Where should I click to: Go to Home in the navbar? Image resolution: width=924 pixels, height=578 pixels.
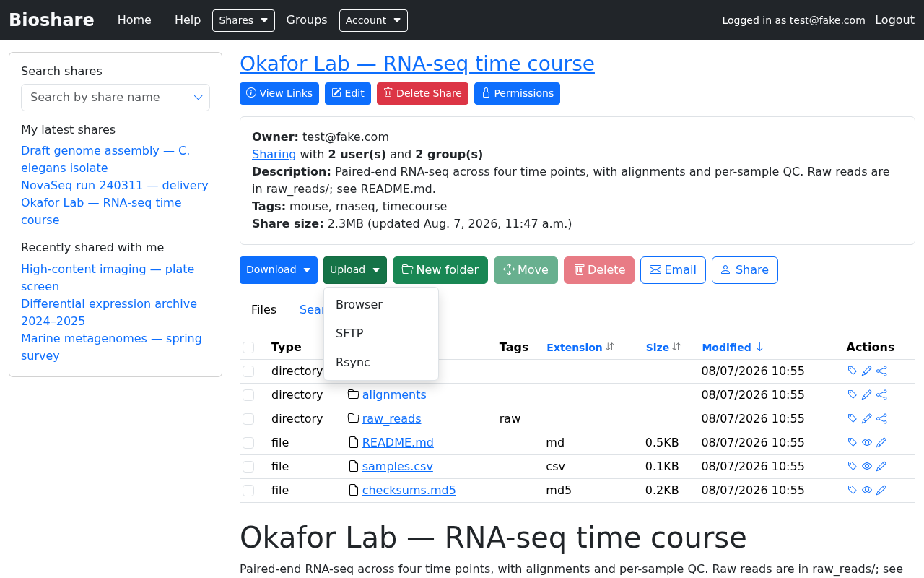tap(134, 20)
